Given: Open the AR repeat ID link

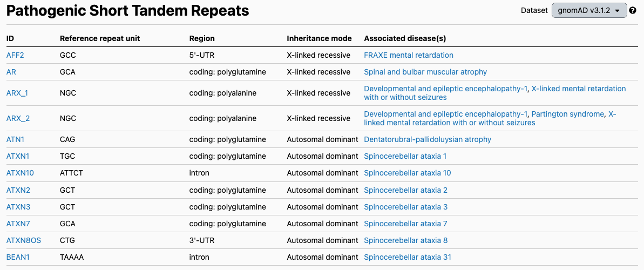Looking at the screenshot, I should tap(11, 72).
